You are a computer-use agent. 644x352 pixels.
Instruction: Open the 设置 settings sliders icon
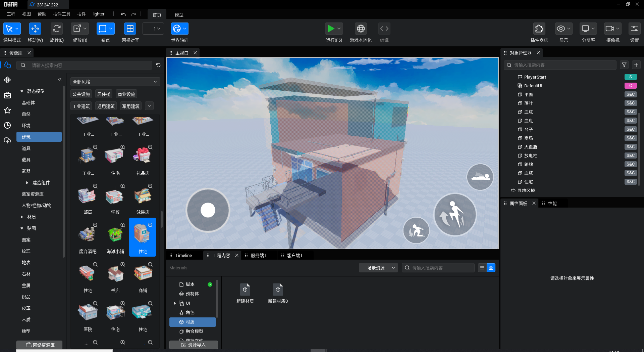pyautogui.click(x=634, y=29)
